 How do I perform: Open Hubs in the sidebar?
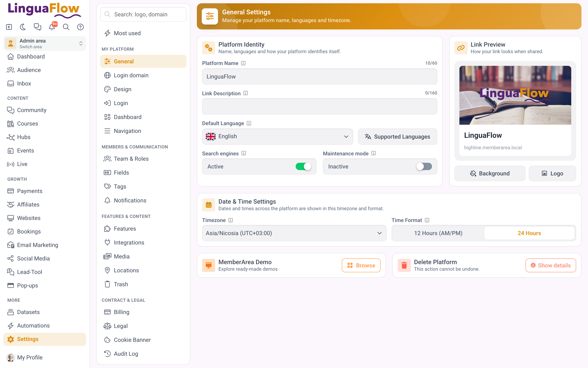coord(45,137)
